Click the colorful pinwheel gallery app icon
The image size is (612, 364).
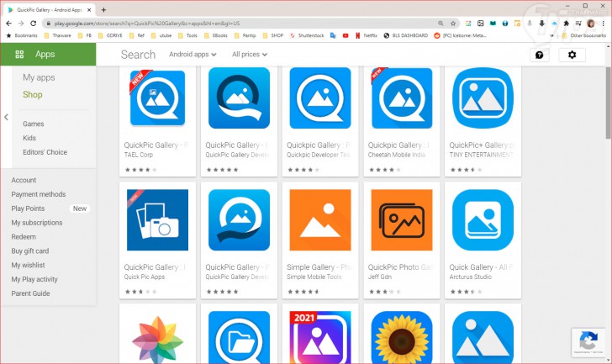pos(158,338)
